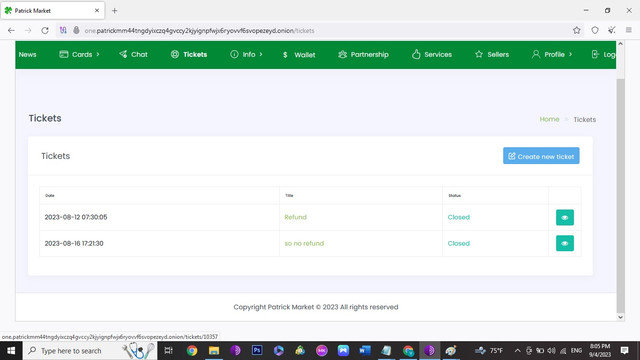Expand the Profile submenu chevron

coord(571,54)
